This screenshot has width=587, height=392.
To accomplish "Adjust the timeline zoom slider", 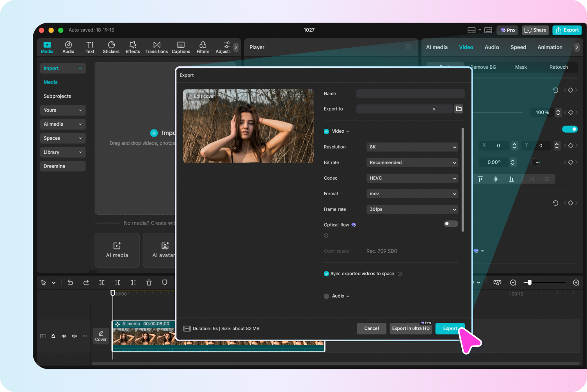I will point(529,282).
